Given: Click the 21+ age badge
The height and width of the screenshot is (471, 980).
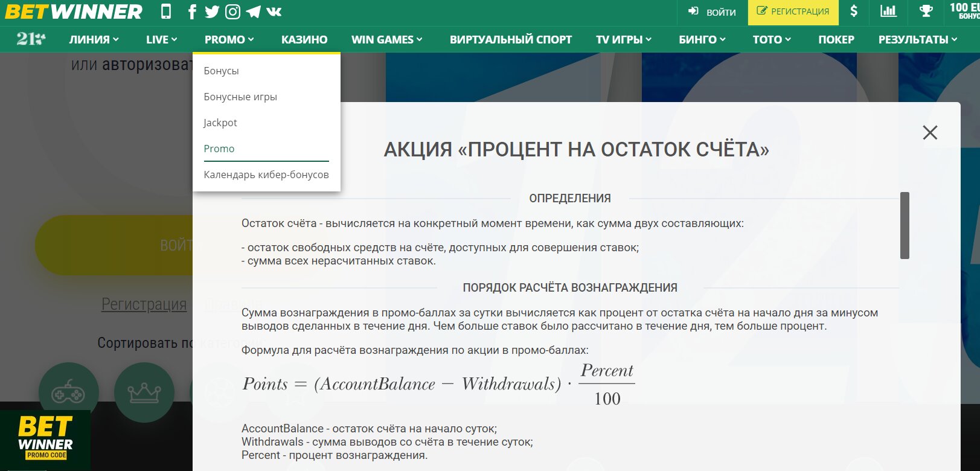Looking at the screenshot, I should coord(31,39).
